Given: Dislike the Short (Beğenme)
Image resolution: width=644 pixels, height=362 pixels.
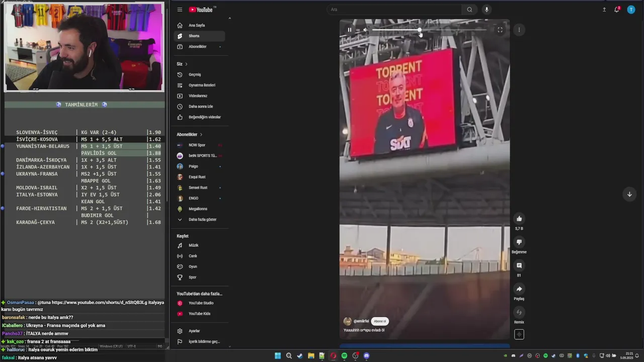Looking at the screenshot, I should tap(519, 242).
